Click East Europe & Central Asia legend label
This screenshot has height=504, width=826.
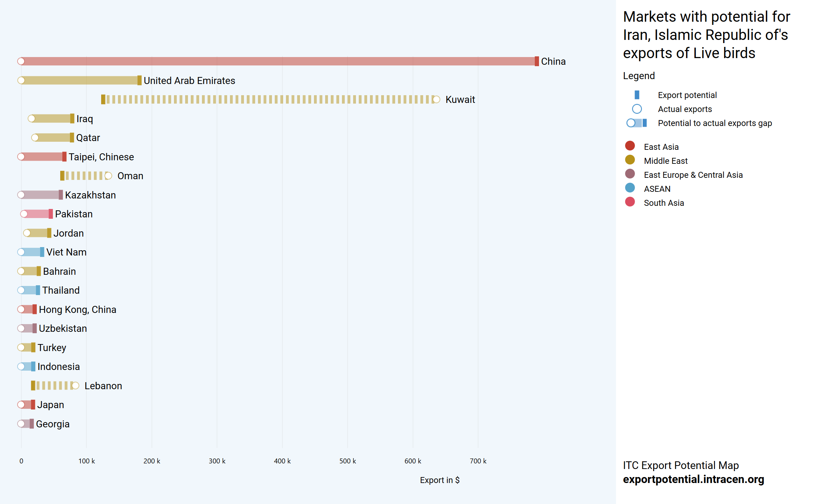tap(693, 175)
